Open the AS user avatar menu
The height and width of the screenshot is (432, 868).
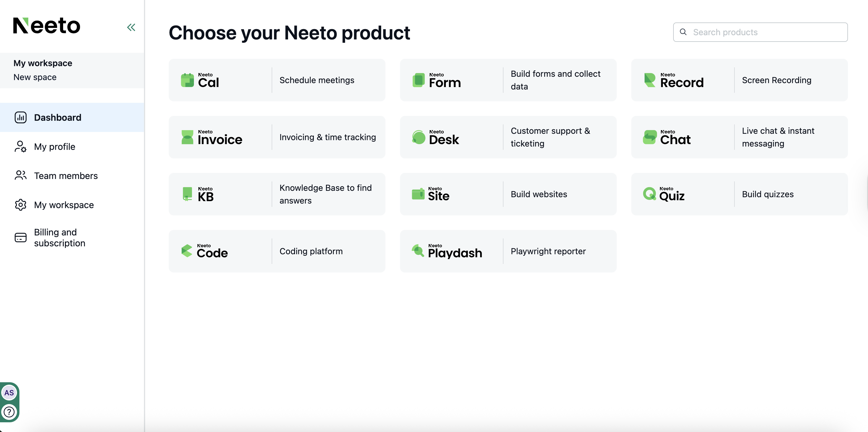[9, 393]
